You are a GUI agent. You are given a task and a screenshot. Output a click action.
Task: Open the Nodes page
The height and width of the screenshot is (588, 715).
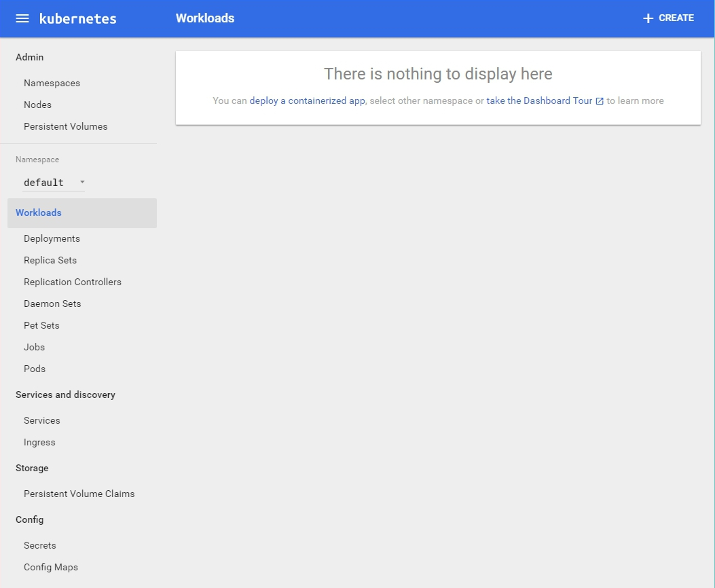pyautogui.click(x=37, y=105)
